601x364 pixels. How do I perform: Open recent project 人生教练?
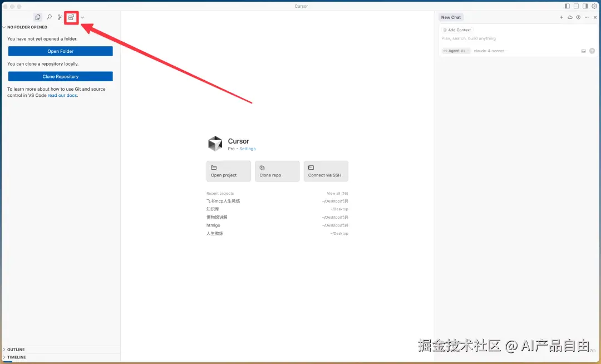coord(277,233)
